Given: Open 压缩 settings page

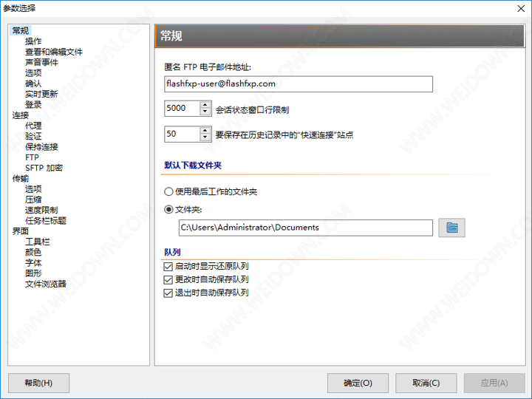Looking at the screenshot, I should pos(33,199).
